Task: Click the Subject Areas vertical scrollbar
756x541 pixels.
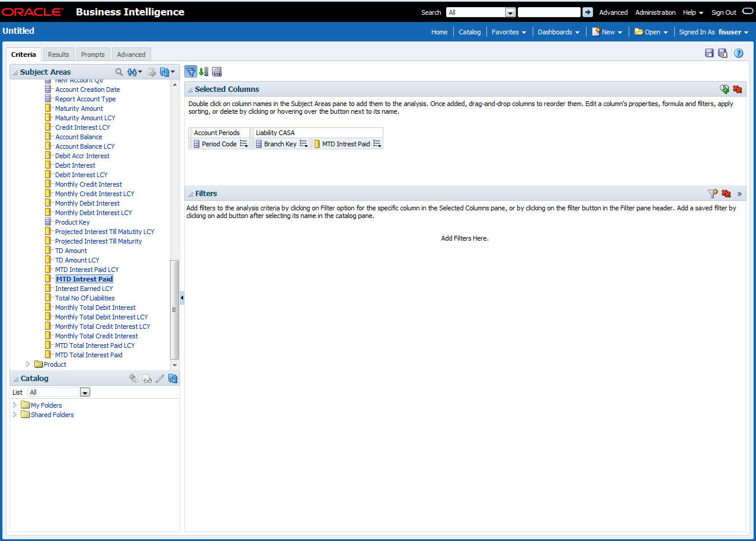Action: coord(174,310)
